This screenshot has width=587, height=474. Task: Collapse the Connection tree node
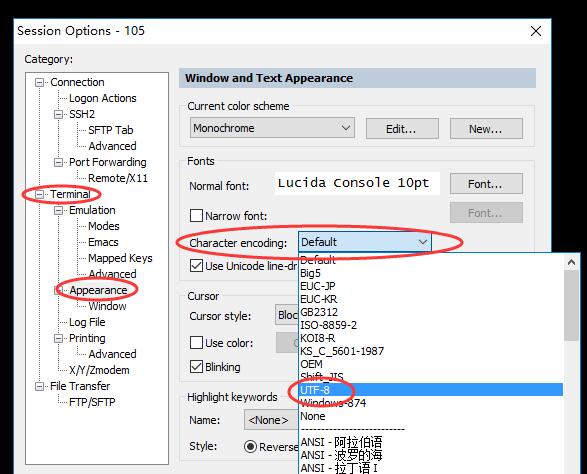point(39,82)
